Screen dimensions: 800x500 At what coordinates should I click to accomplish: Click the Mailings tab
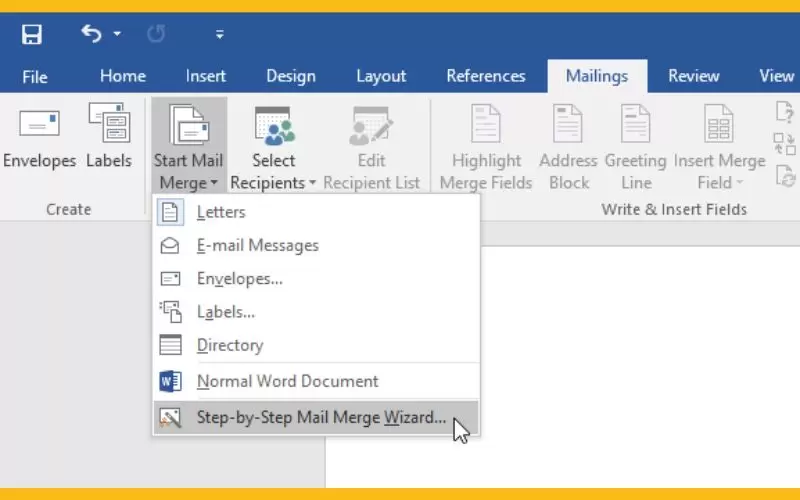(x=597, y=76)
